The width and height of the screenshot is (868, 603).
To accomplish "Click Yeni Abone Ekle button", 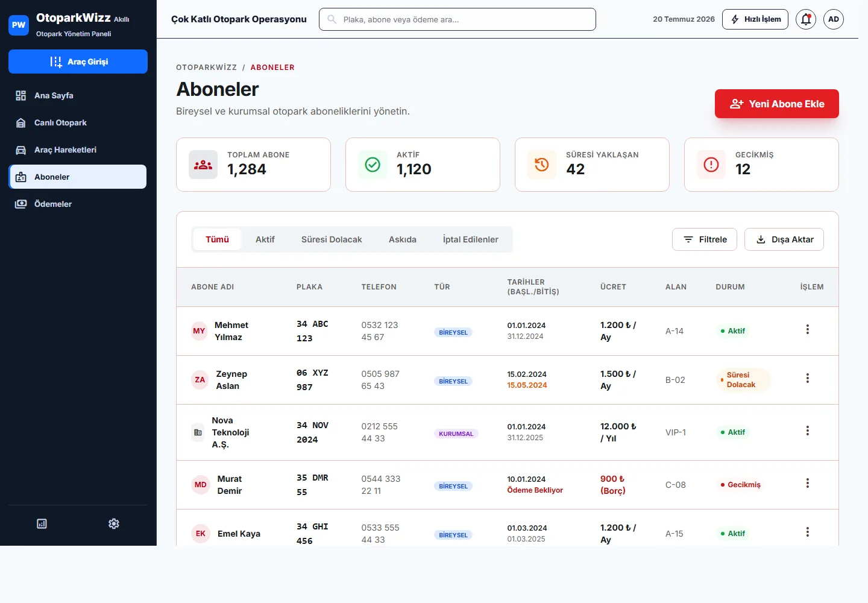I will pos(777,104).
